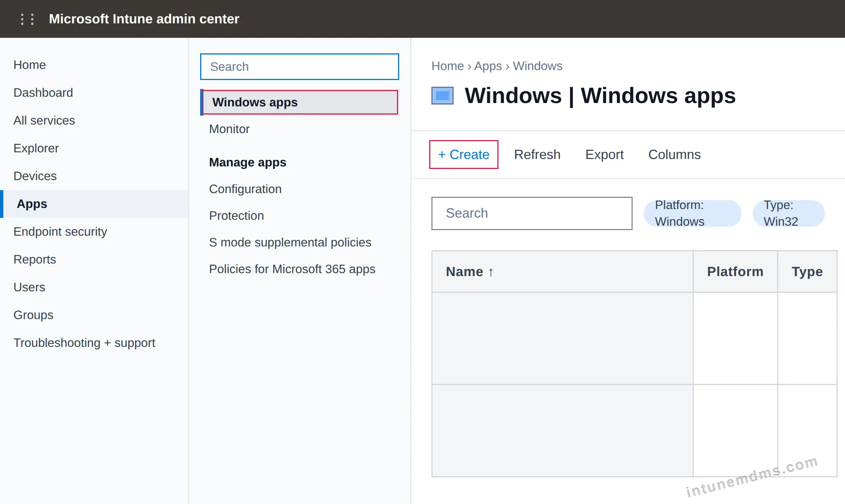The width and height of the screenshot is (845, 504).
Task: Open the app launcher grid icon
Action: point(27,19)
